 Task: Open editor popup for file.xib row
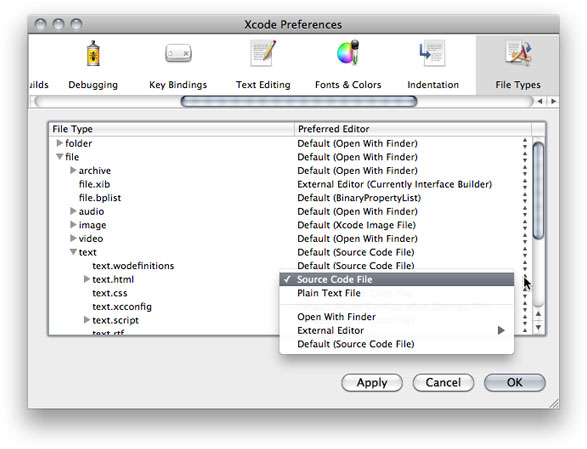coord(525,184)
